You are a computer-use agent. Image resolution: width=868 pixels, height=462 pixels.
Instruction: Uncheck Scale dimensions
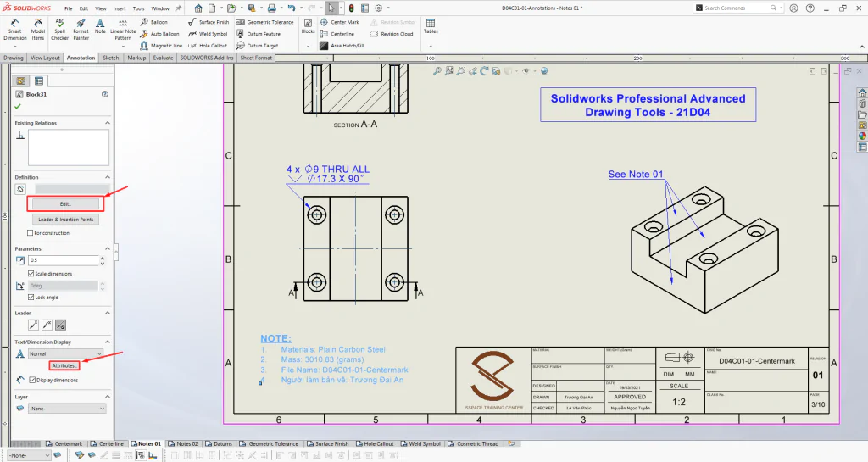[x=31, y=273]
